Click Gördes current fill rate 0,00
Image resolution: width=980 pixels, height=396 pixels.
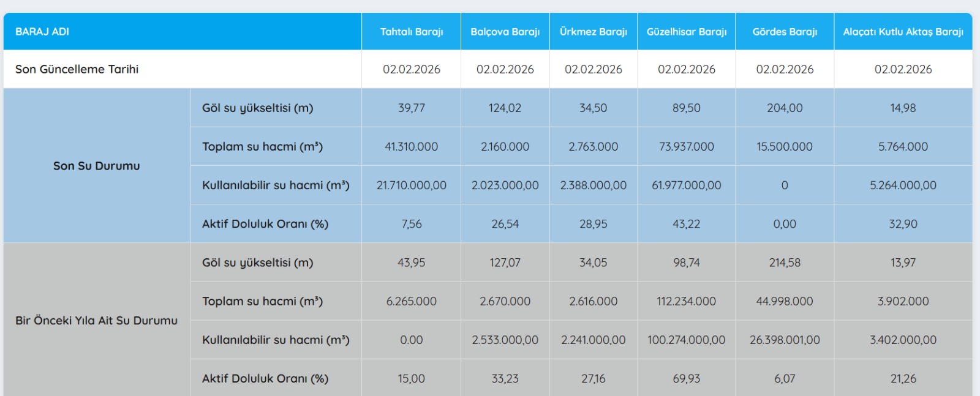point(785,224)
